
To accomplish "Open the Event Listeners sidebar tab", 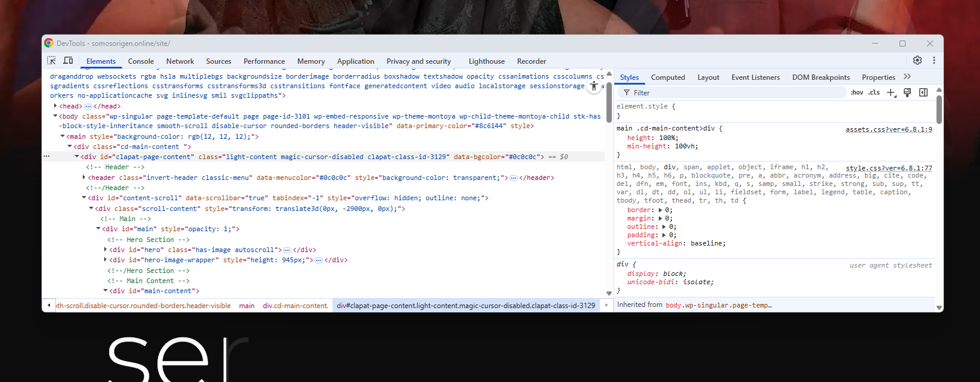I will [755, 77].
